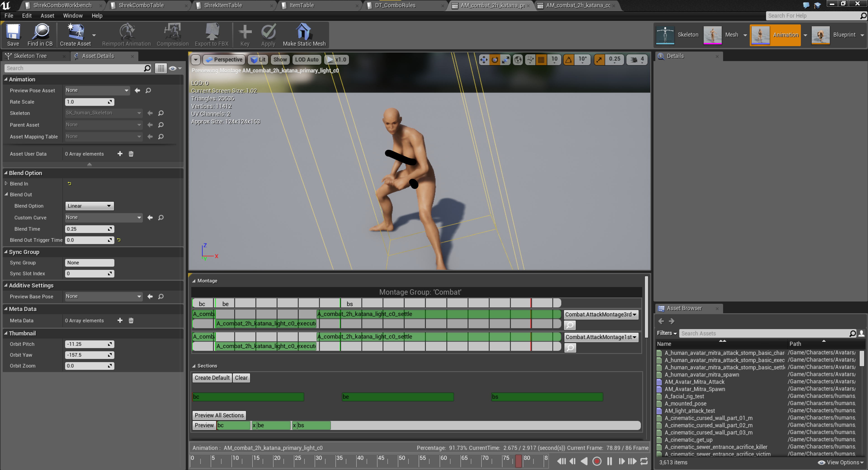Click the world coordinate globe icon
Image resolution: width=868 pixels, height=470 pixels.
coord(518,60)
